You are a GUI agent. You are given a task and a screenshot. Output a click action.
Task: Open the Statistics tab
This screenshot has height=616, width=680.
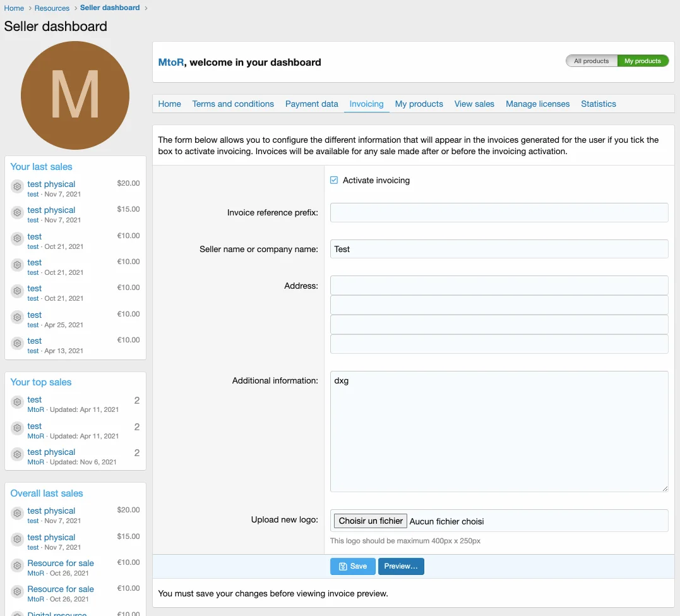(598, 104)
